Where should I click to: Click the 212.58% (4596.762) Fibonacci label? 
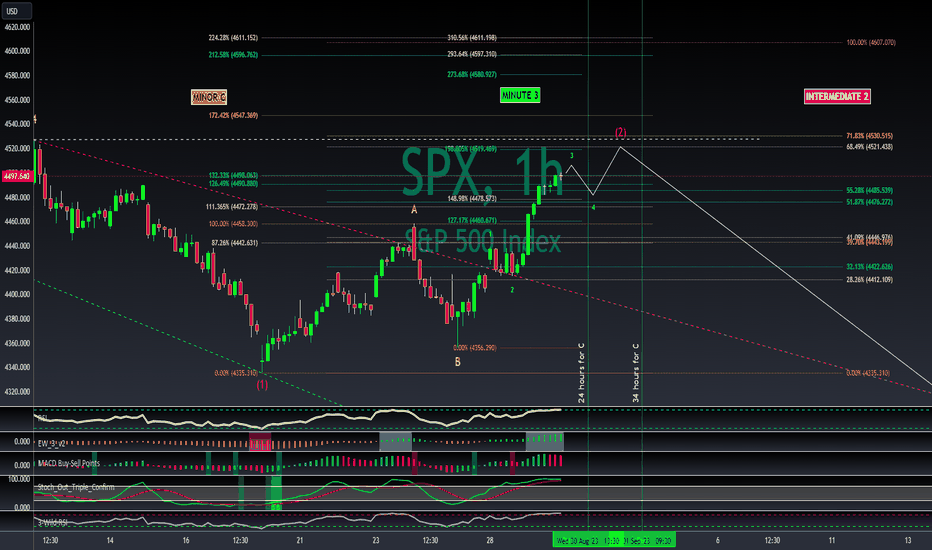point(233,55)
